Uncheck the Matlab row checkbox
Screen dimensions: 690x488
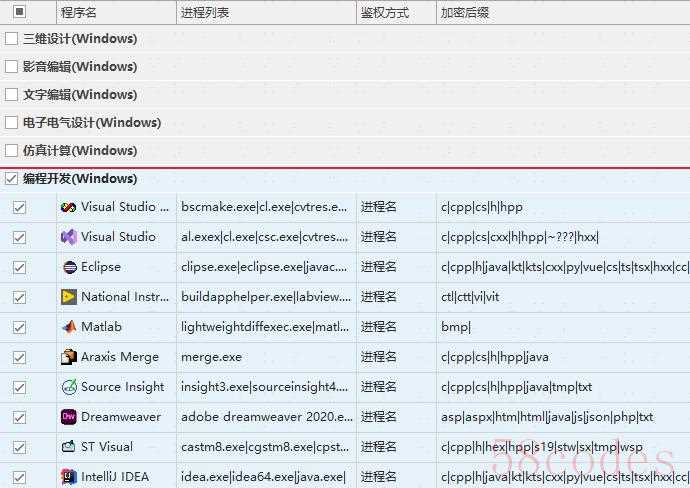point(19,327)
